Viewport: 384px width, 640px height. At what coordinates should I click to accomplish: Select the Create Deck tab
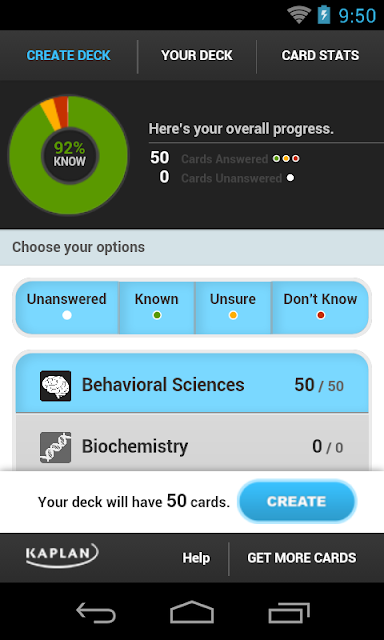click(x=69, y=56)
